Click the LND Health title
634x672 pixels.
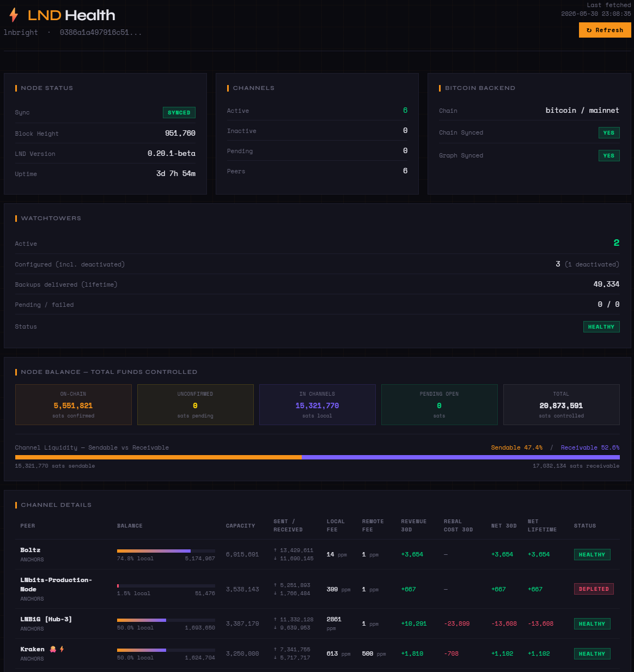71,15
